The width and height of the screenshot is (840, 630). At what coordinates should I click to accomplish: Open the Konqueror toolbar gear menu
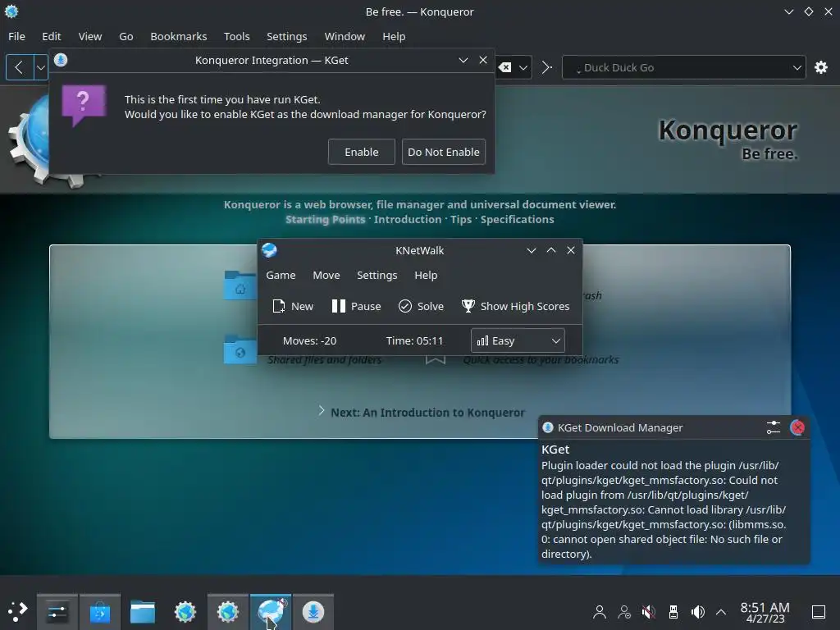click(820, 67)
